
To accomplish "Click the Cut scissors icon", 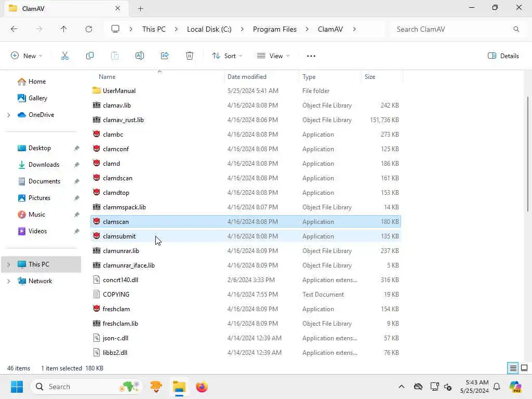I will click(x=64, y=56).
